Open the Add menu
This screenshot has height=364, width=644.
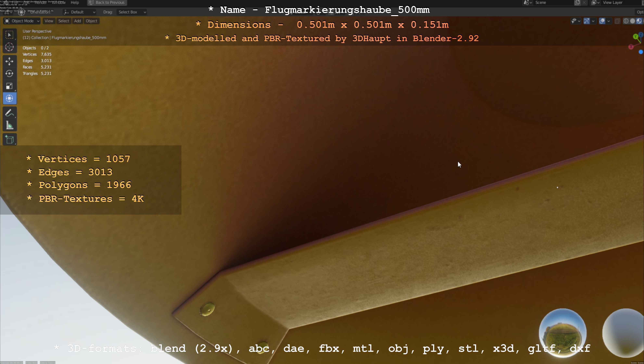click(x=77, y=21)
